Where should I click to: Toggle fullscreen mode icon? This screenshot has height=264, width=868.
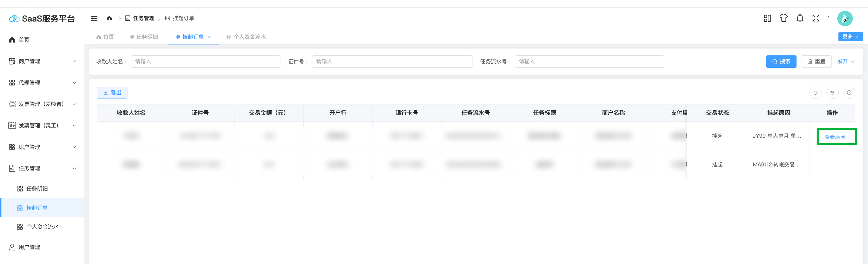816,18
